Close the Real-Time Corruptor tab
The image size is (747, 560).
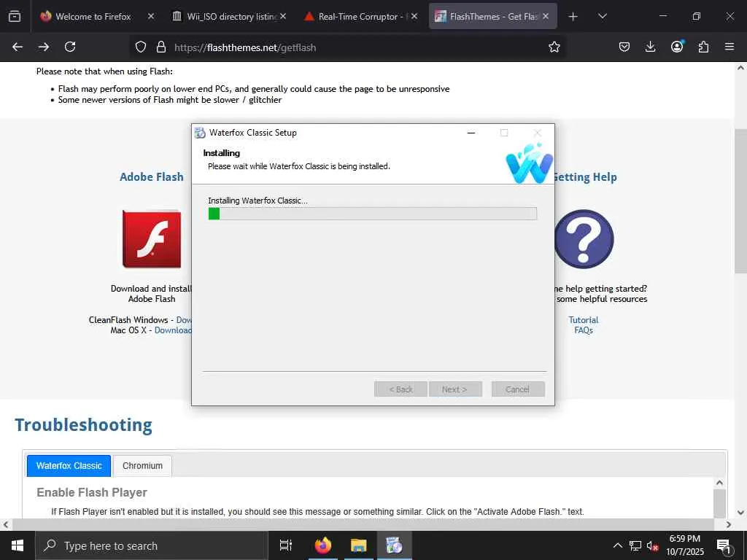click(x=414, y=16)
